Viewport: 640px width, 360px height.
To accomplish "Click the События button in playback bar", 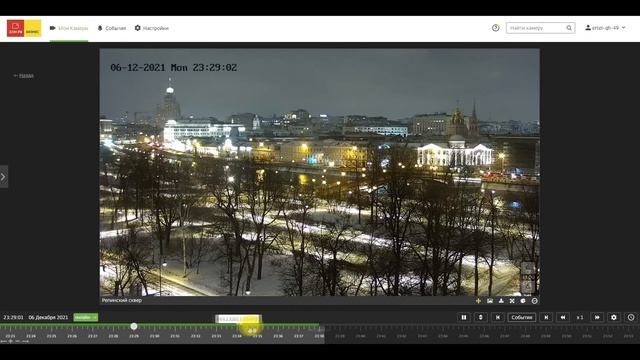I will pyautogui.click(x=522, y=317).
